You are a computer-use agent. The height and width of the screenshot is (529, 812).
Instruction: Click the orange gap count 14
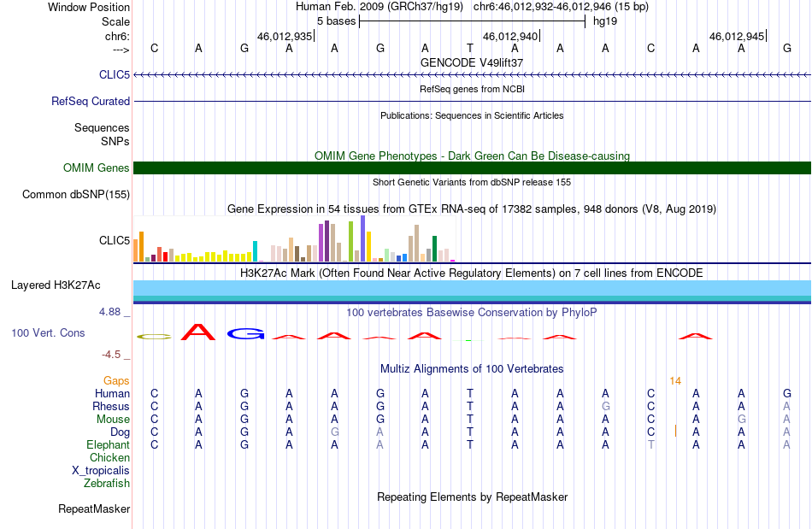click(x=675, y=381)
